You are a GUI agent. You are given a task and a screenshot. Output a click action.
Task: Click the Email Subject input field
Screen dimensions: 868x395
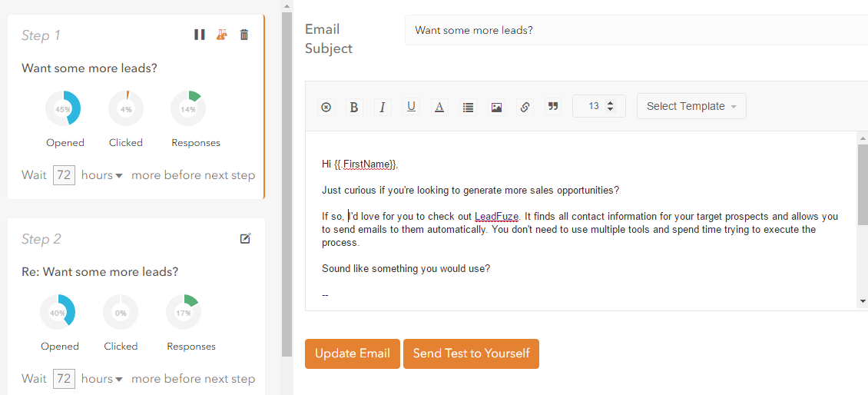(x=636, y=30)
